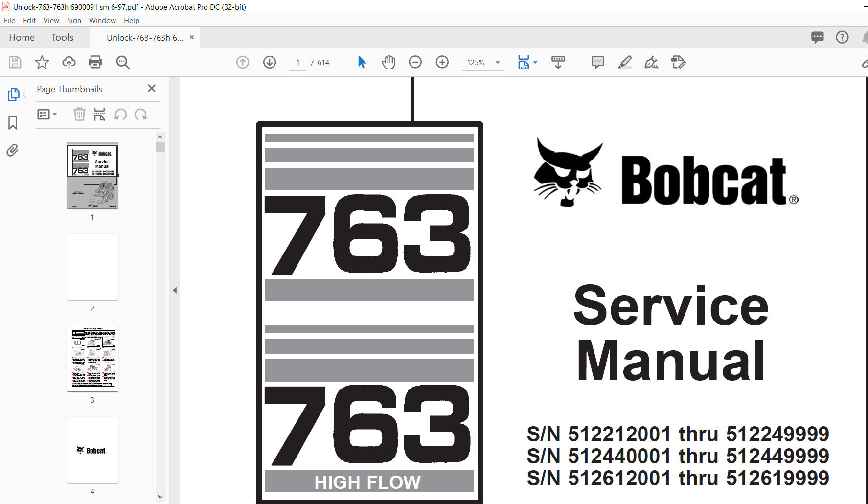Switch to the Home tab
This screenshot has width=868, height=504.
click(22, 37)
